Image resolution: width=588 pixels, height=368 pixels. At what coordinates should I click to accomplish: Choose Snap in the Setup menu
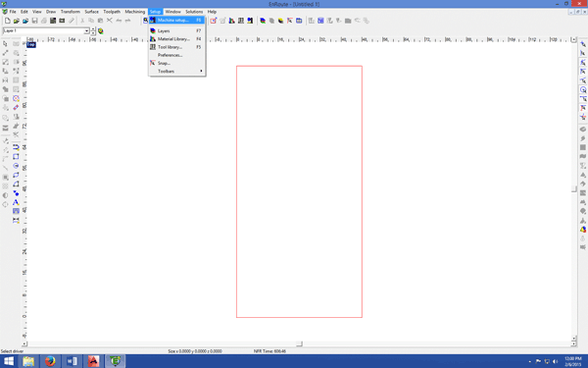click(176, 63)
